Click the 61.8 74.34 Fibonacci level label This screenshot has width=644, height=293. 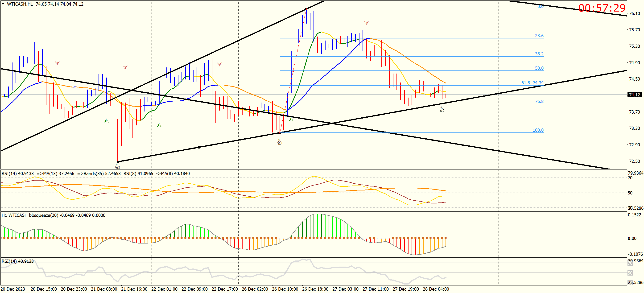click(x=532, y=83)
